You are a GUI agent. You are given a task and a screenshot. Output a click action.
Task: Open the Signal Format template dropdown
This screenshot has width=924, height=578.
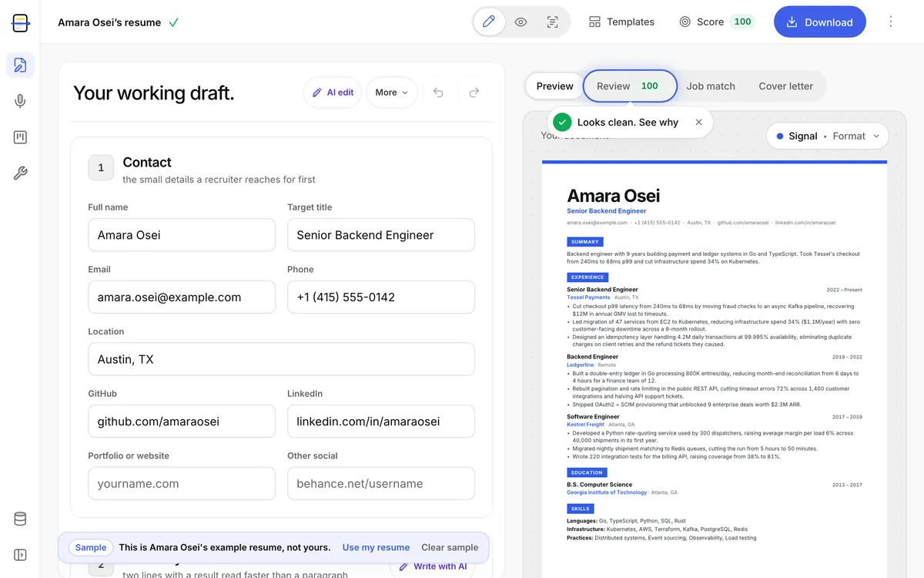(828, 136)
